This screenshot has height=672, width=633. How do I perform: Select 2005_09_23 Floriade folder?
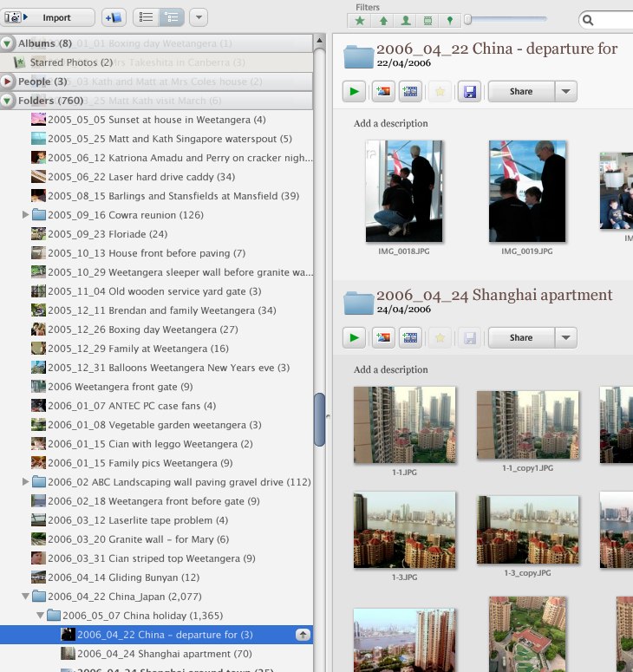(108, 234)
